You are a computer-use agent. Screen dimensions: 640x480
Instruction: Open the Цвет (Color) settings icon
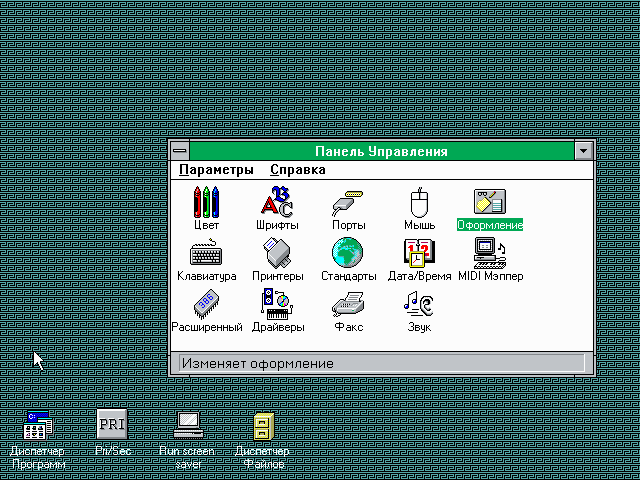[207, 203]
